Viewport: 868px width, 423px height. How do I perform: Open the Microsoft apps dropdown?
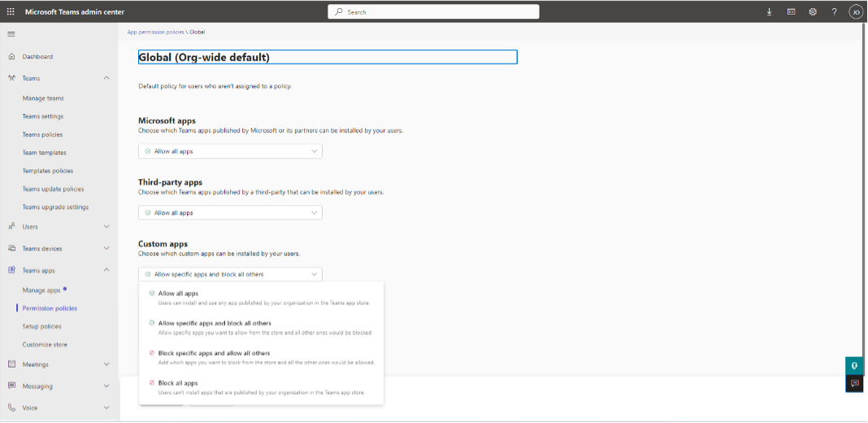230,151
